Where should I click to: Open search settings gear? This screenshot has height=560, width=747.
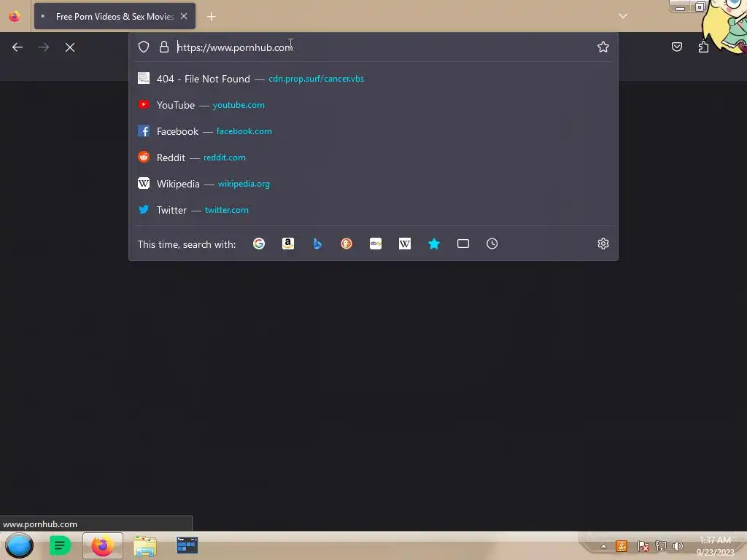pos(603,244)
